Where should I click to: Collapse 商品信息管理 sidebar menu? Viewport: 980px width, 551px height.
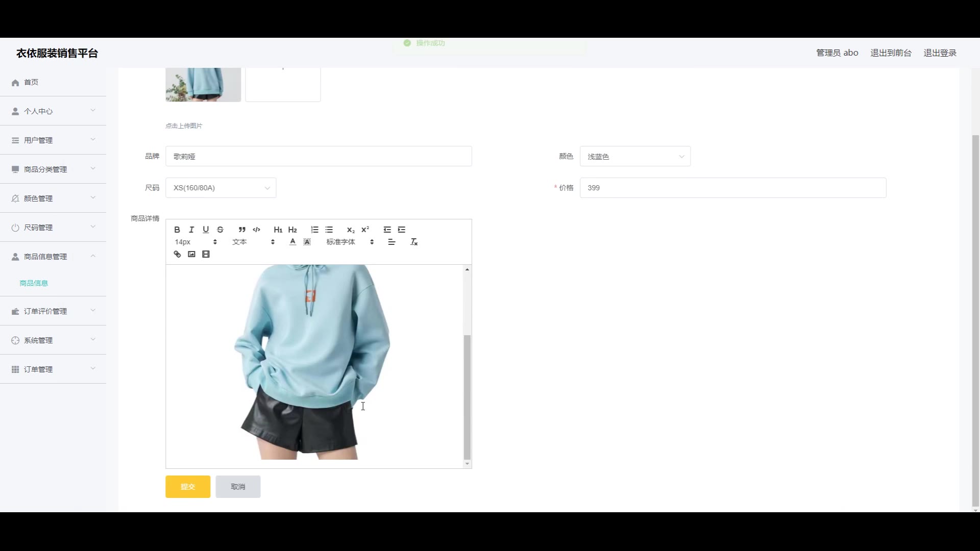click(x=53, y=257)
